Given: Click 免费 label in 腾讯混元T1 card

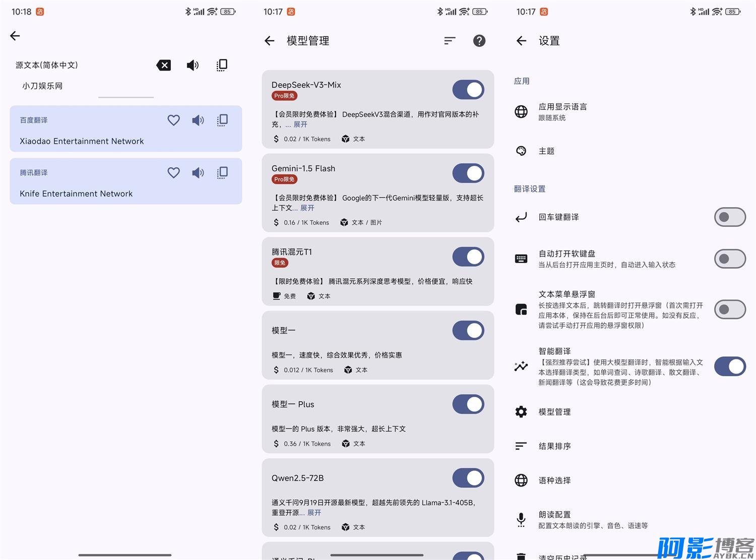Looking at the screenshot, I should point(290,296).
